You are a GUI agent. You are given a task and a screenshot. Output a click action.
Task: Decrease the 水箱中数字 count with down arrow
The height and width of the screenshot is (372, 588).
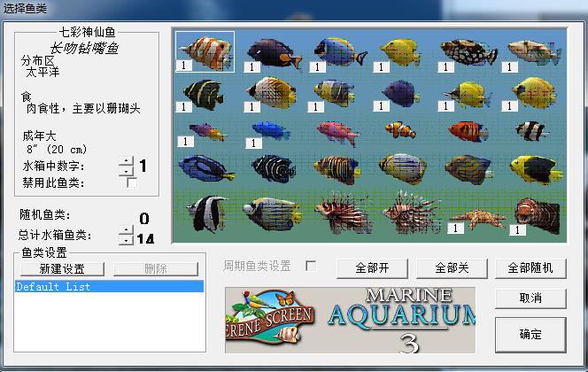coord(127,171)
